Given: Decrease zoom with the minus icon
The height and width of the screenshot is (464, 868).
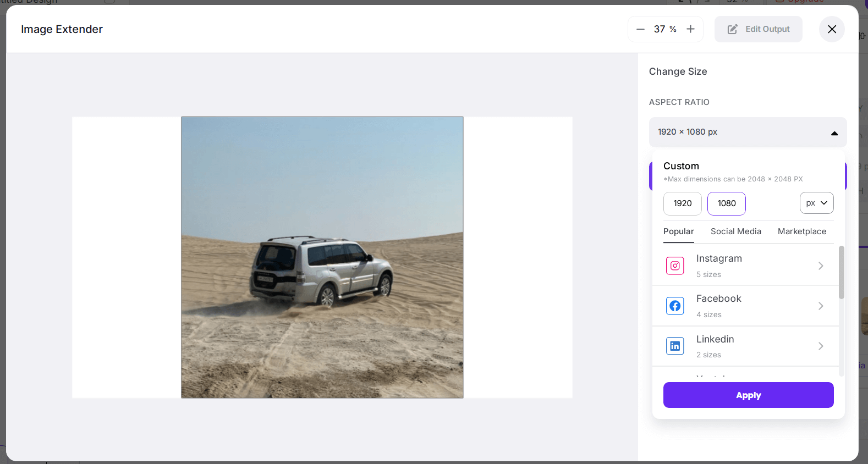Looking at the screenshot, I should click(640, 29).
